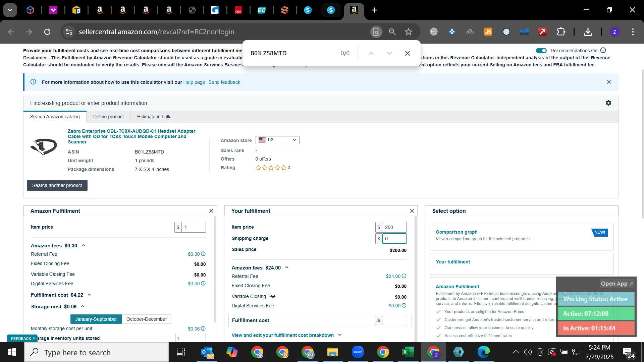Image resolution: width=644 pixels, height=362 pixels.
Task: Select January-September storage period
Action: coord(96,319)
